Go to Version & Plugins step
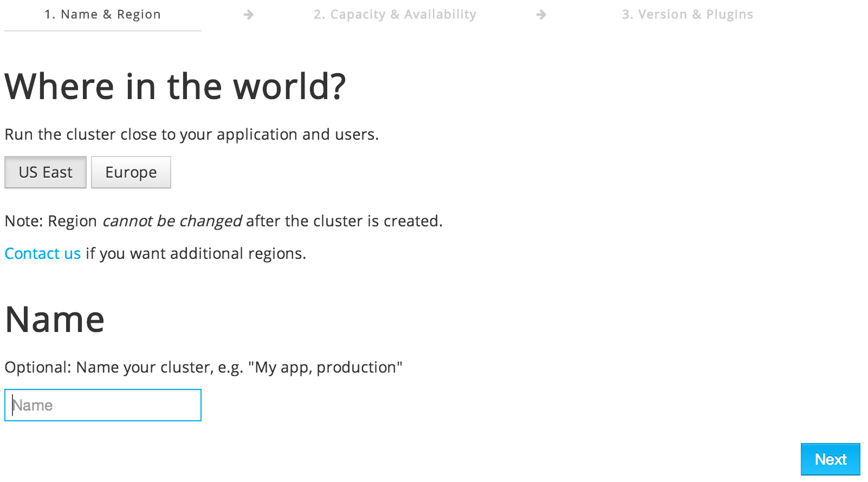Screen dimensions: 868x482 pyautogui.click(x=688, y=15)
